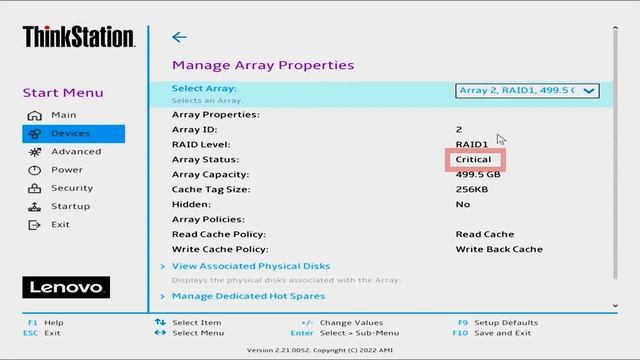Click the Select Menu arrows icon

tap(160, 333)
